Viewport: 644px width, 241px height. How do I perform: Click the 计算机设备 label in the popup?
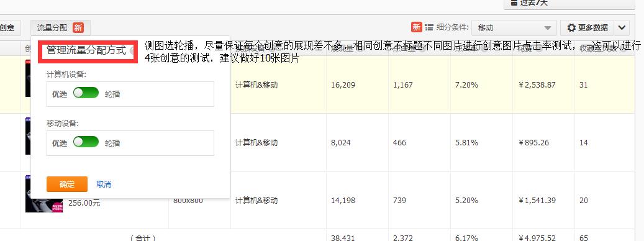tap(66, 75)
